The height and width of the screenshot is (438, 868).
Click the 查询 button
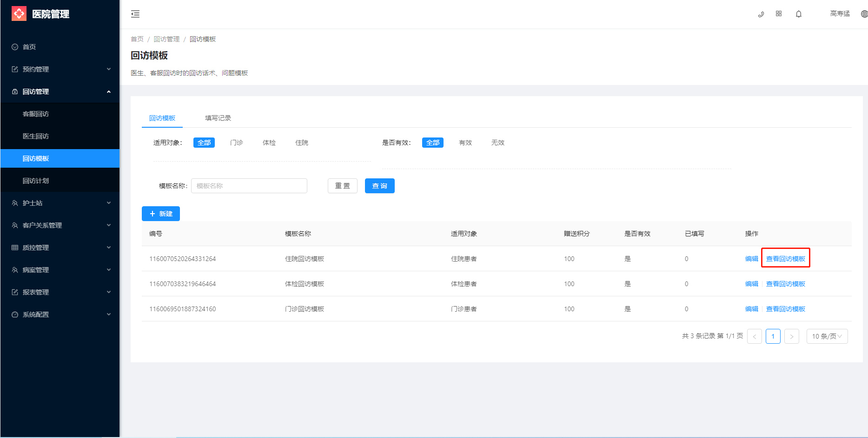click(x=380, y=186)
